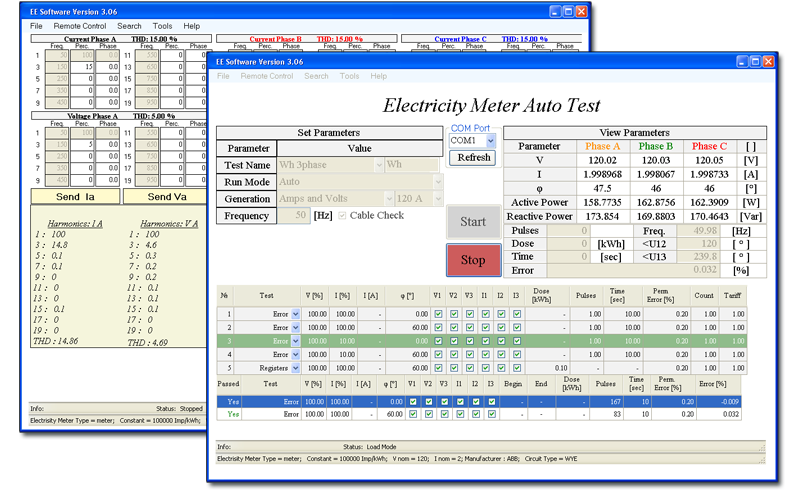Click Current Phase A harmonic 3 percent field
The width and height of the screenshot is (800, 492).
[82, 67]
